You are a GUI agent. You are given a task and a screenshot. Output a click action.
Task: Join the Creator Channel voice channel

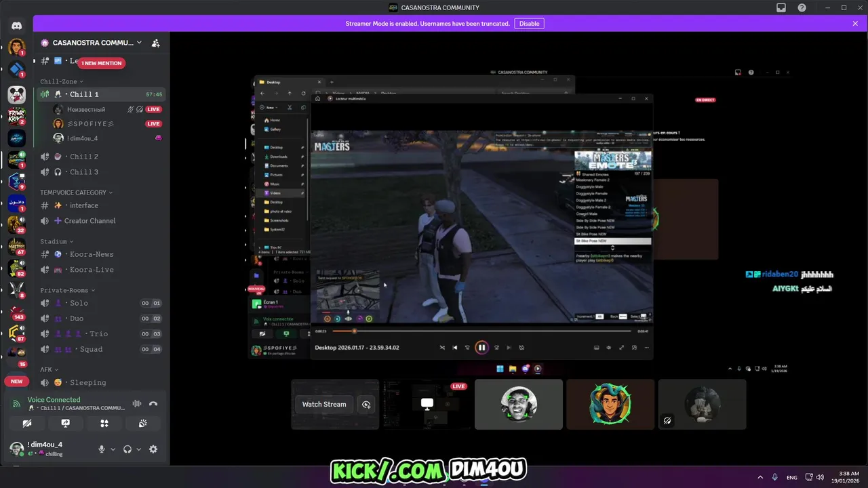101,221
